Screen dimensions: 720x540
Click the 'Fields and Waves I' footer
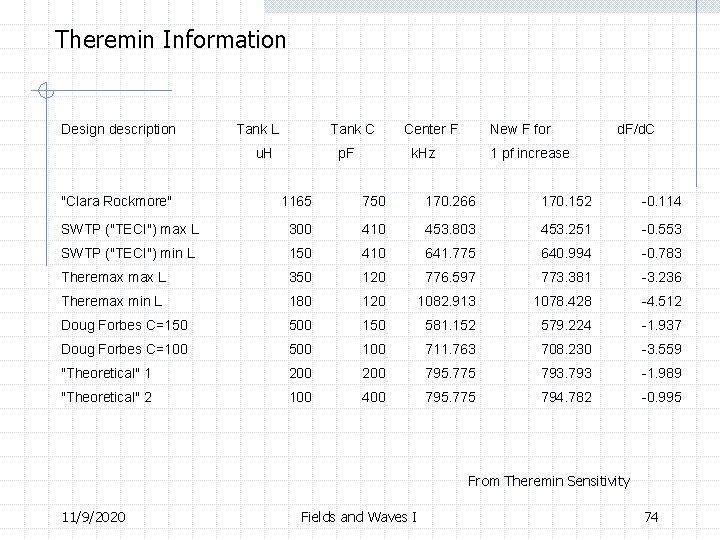(359, 517)
